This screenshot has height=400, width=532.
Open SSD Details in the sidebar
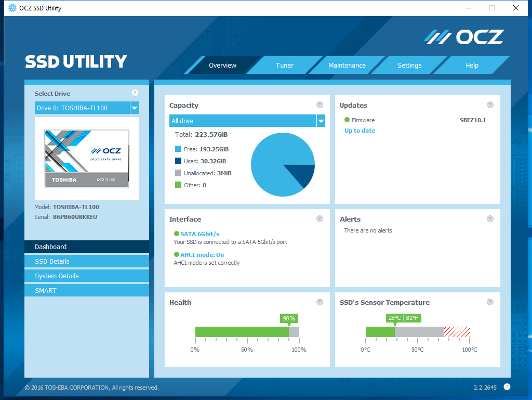pyautogui.click(x=87, y=262)
